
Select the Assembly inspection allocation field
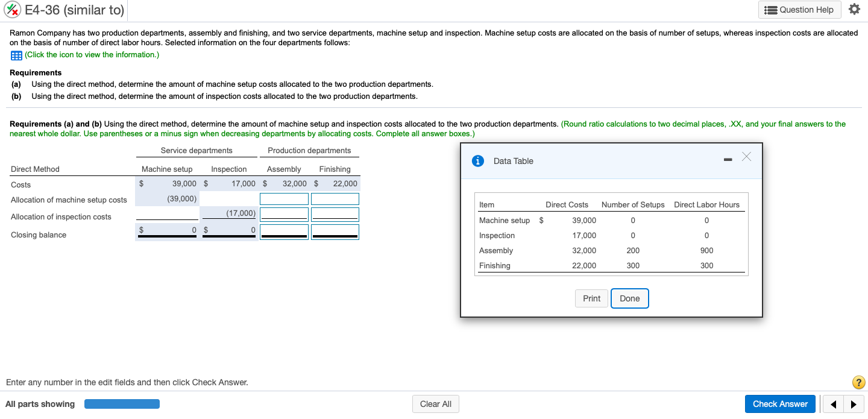pos(284,214)
